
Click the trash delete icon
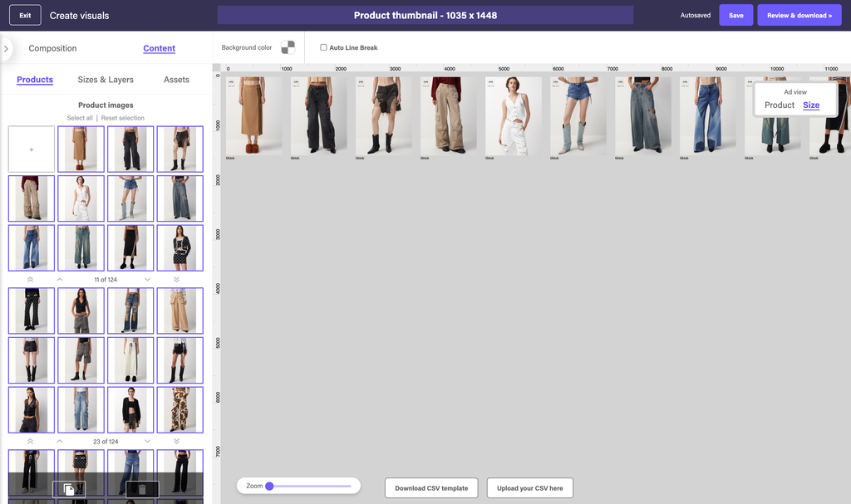pyautogui.click(x=142, y=489)
